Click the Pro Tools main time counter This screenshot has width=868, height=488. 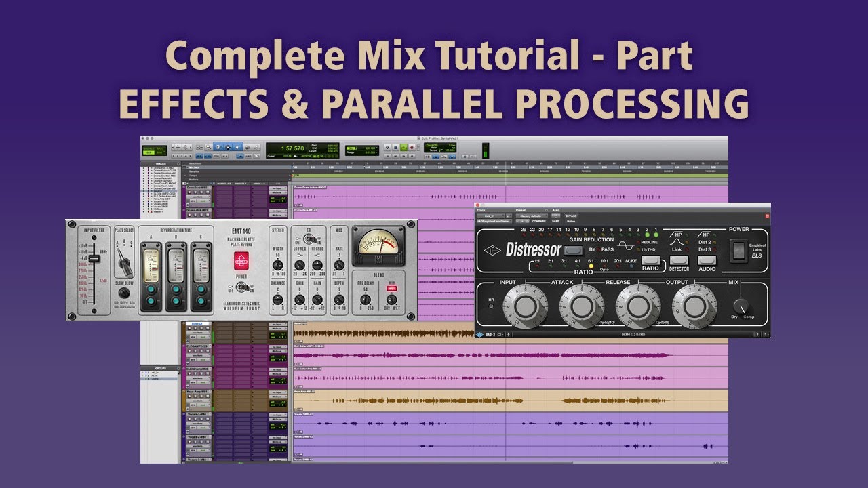[x=293, y=148]
